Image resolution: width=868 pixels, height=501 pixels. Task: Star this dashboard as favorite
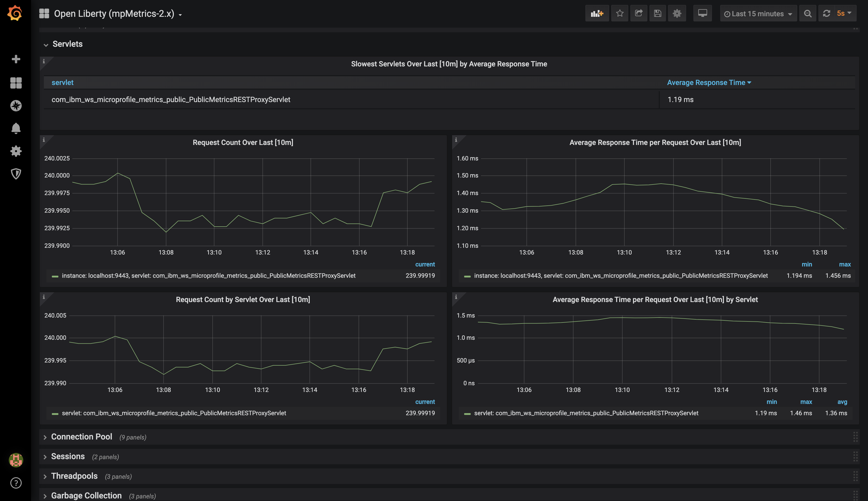pos(619,13)
